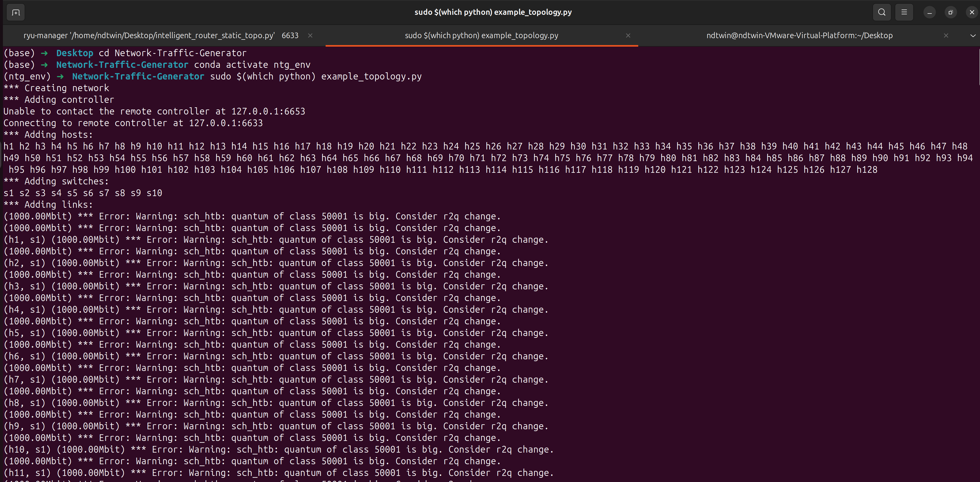
Task: Click the (h1, s1) link entry
Action: [24, 240]
